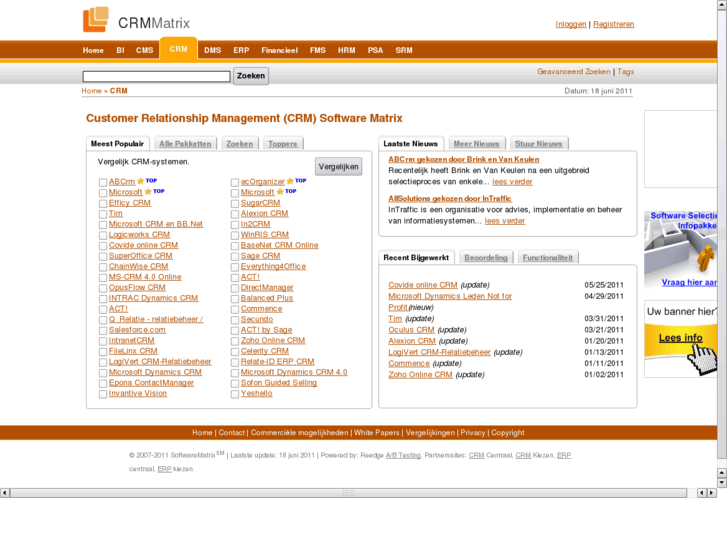
Task: Open ABCrm gekozen door Brink en Van Keulen
Action: tap(464, 159)
